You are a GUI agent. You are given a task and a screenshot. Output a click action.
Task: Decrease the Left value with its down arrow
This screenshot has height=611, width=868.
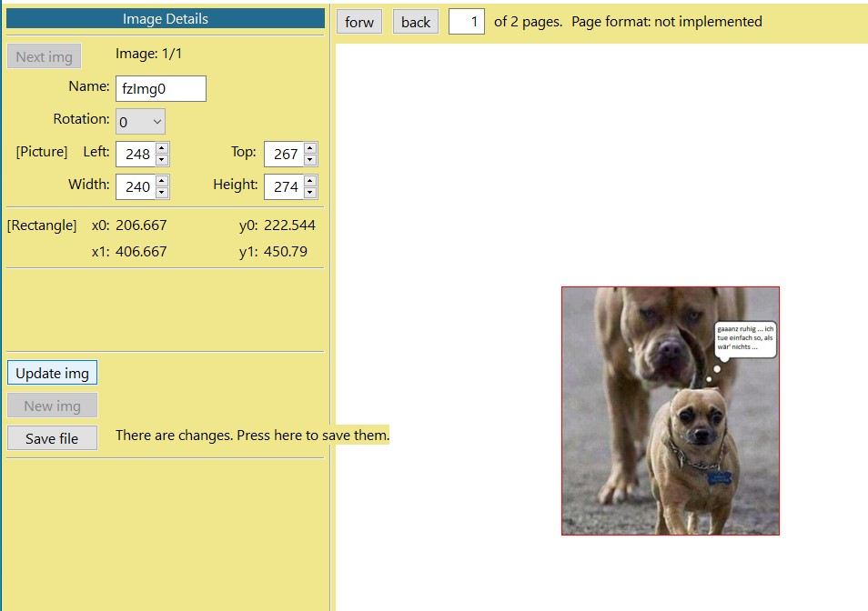(x=162, y=159)
